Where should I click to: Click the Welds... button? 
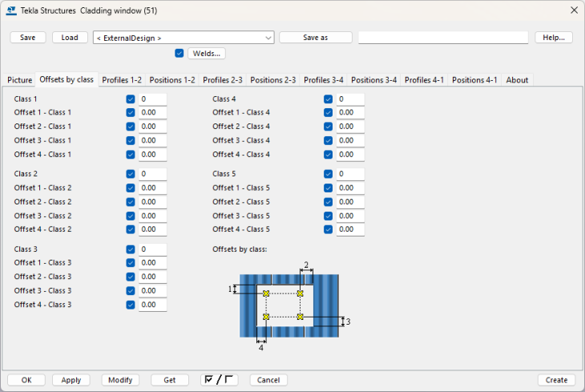pyautogui.click(x=206, y=54)
